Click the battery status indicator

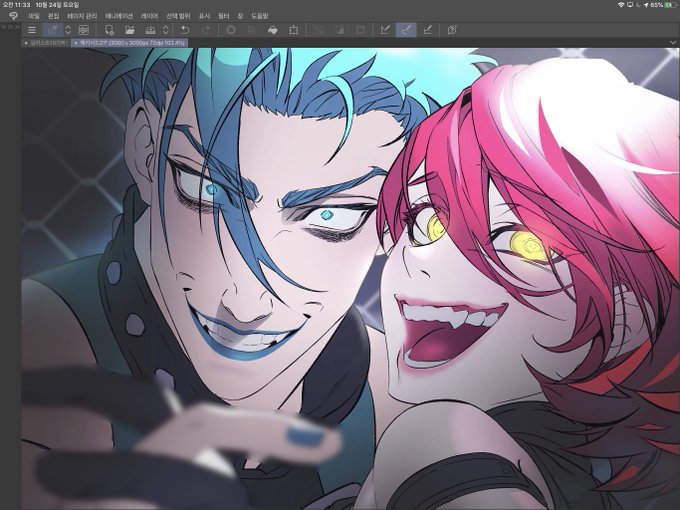click(670, 5)
